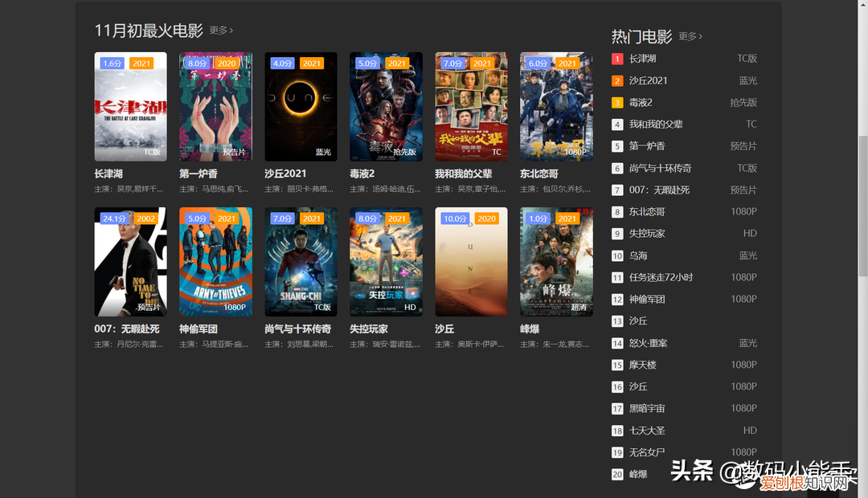Open the 我和我的父辈 poster
The image size is (868, 498).
pos(471,107)
